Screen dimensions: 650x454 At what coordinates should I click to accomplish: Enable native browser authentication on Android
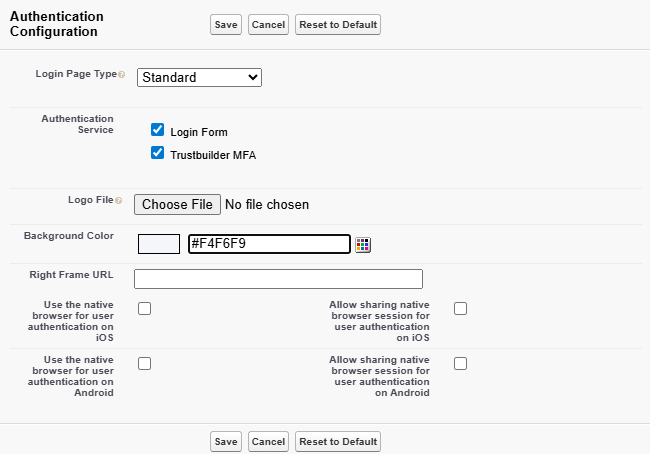pos(144,363)
